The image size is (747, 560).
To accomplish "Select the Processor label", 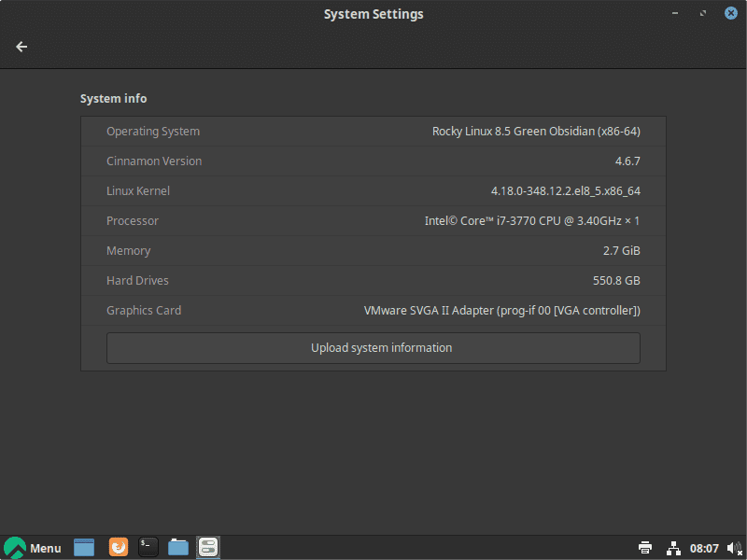I will click(133, 221).
